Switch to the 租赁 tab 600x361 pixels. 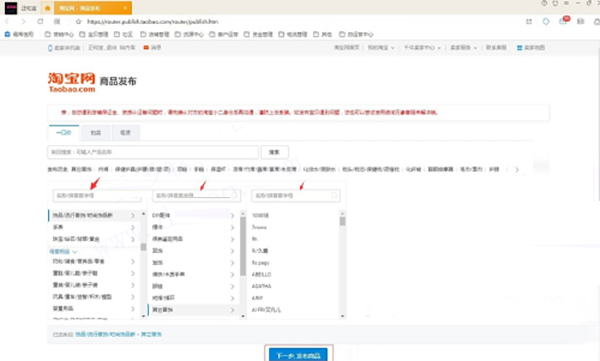tap(126, 132)
